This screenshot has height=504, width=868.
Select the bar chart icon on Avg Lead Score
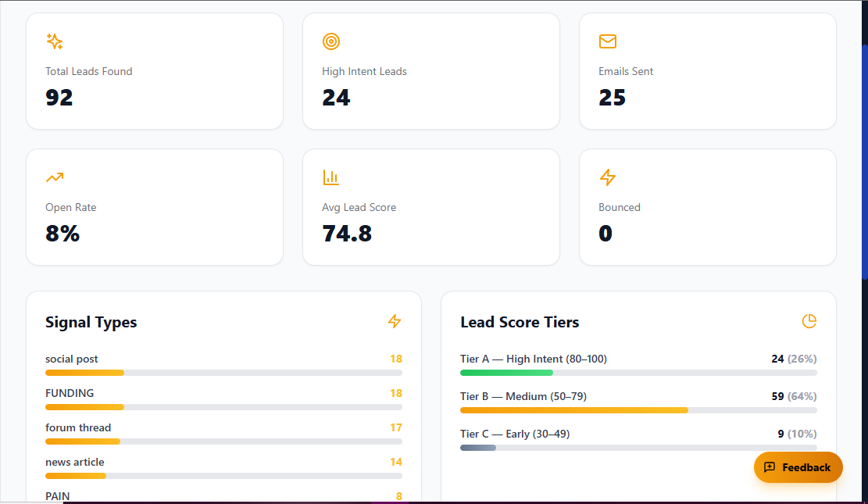[x=330, y=177]
